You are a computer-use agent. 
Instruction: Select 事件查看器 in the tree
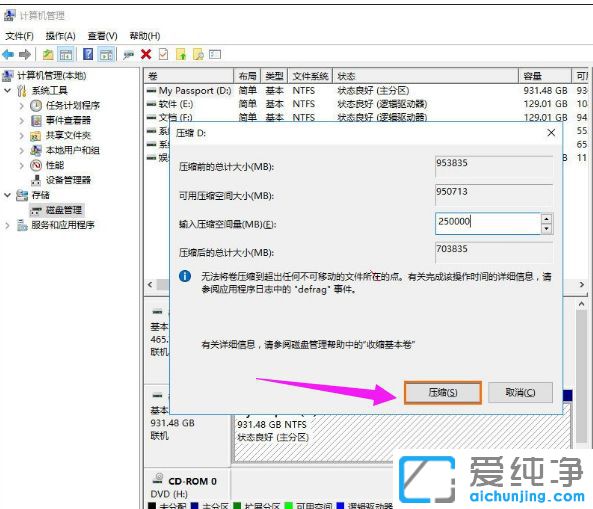pos(68,120)
